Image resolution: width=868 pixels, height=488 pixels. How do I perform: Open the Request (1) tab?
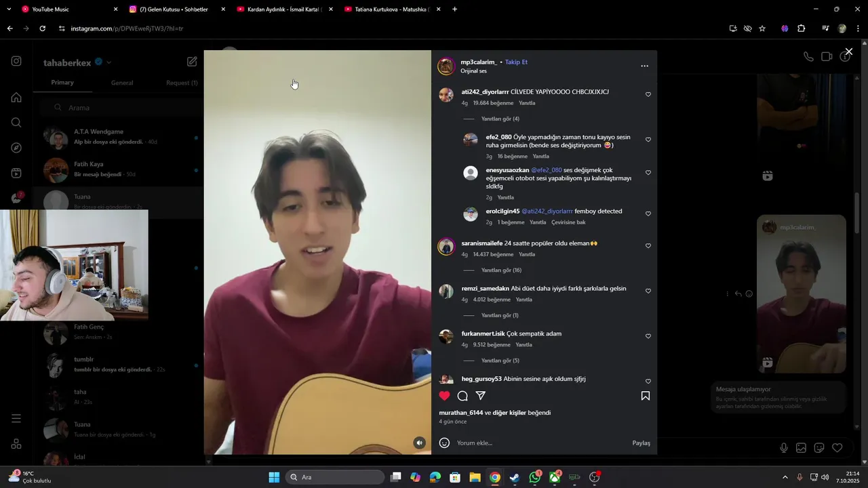coord(182,83)
